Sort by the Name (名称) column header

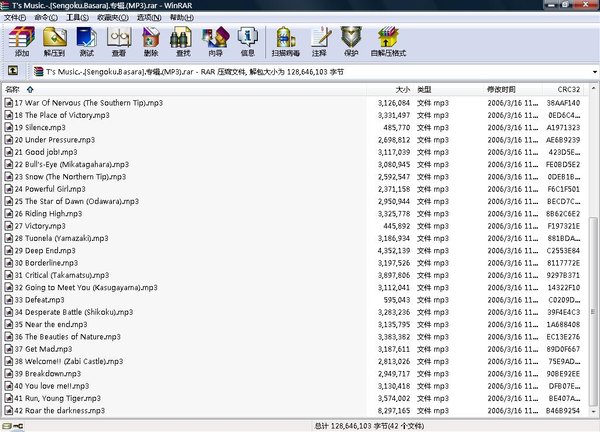pos(184,90)
